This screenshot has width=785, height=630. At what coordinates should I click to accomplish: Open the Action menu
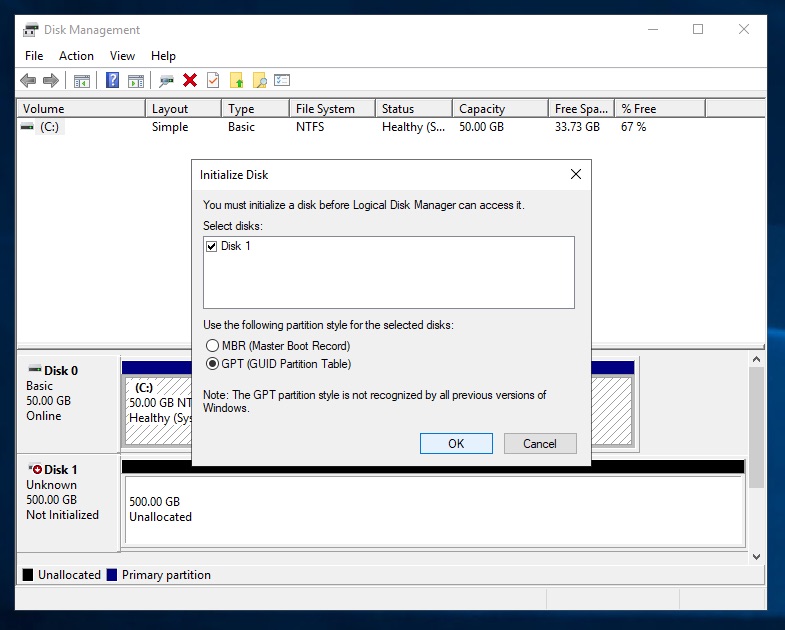click(76, 56)
